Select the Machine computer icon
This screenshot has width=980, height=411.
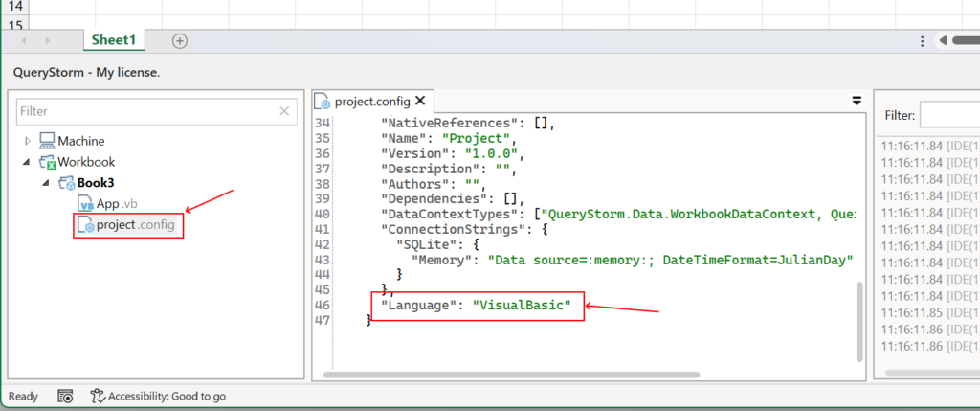pyautogui.click(x=47, y=141)
